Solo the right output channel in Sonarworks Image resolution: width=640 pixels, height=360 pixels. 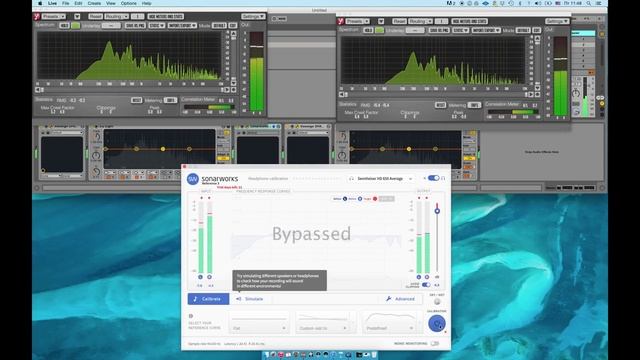click(x=427, y=277)
